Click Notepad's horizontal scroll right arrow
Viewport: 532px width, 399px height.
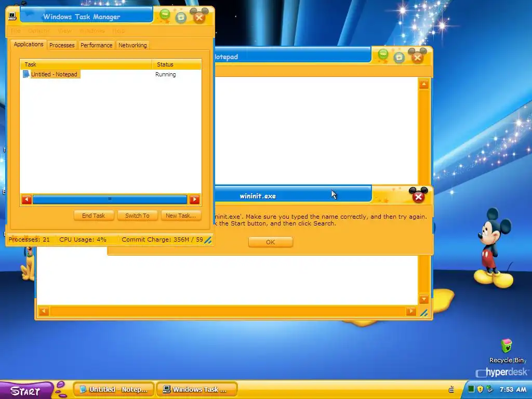click(x=411, y=311)
